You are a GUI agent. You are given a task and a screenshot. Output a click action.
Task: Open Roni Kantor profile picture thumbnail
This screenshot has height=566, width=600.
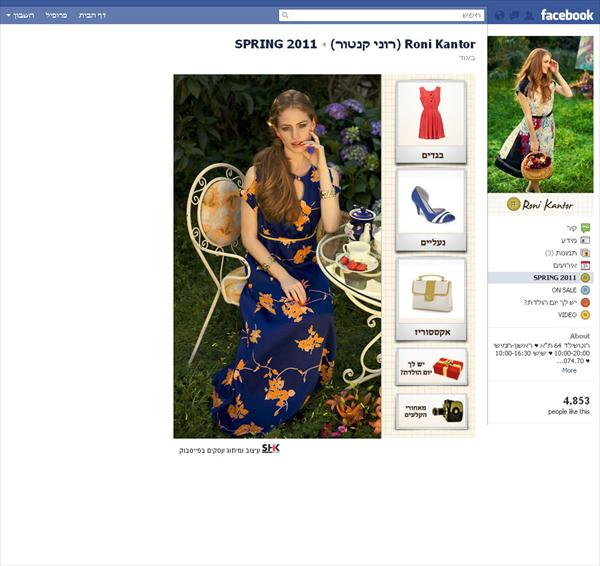click(540, 114)
